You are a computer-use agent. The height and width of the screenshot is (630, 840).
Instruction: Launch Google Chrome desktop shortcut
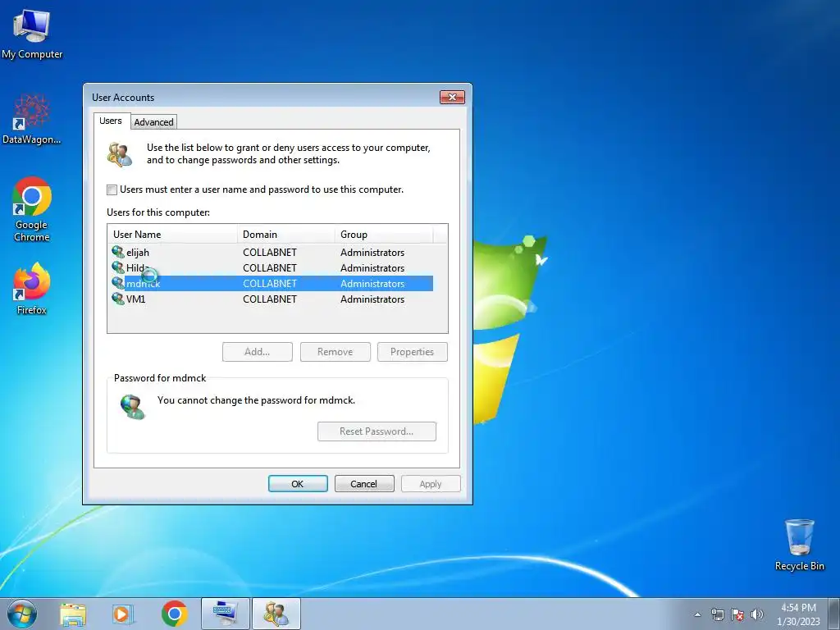coord(32,209)
